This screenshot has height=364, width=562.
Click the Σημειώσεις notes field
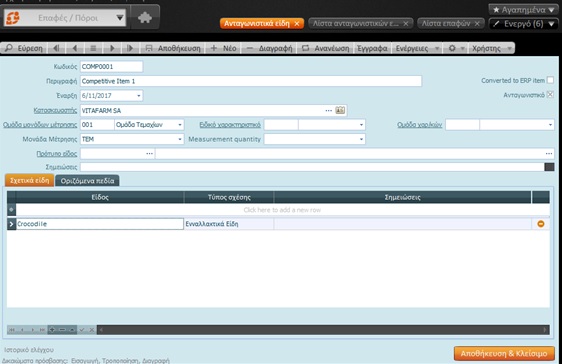[312, 167]
